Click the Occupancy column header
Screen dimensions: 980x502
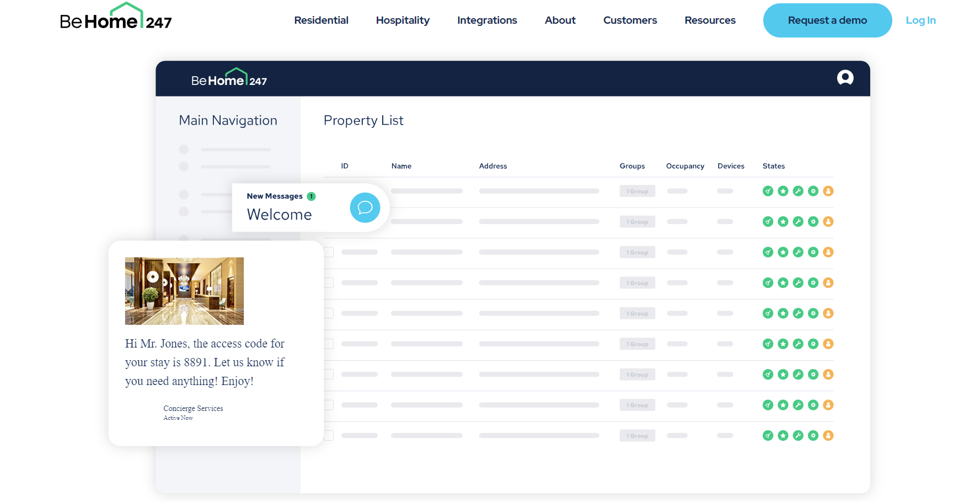685,166
